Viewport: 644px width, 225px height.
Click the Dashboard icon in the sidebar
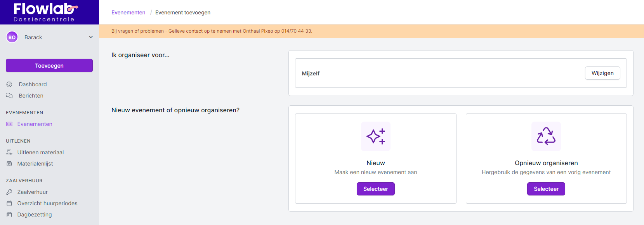(9, 84)
